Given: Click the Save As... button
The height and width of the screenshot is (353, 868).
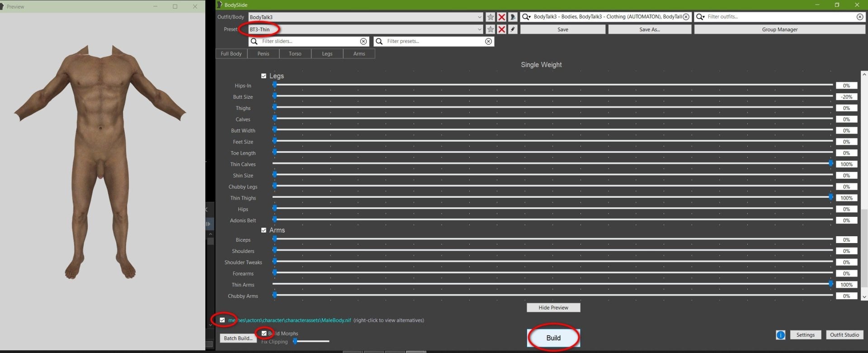Looking at the screenshot, I should [650, 29].
